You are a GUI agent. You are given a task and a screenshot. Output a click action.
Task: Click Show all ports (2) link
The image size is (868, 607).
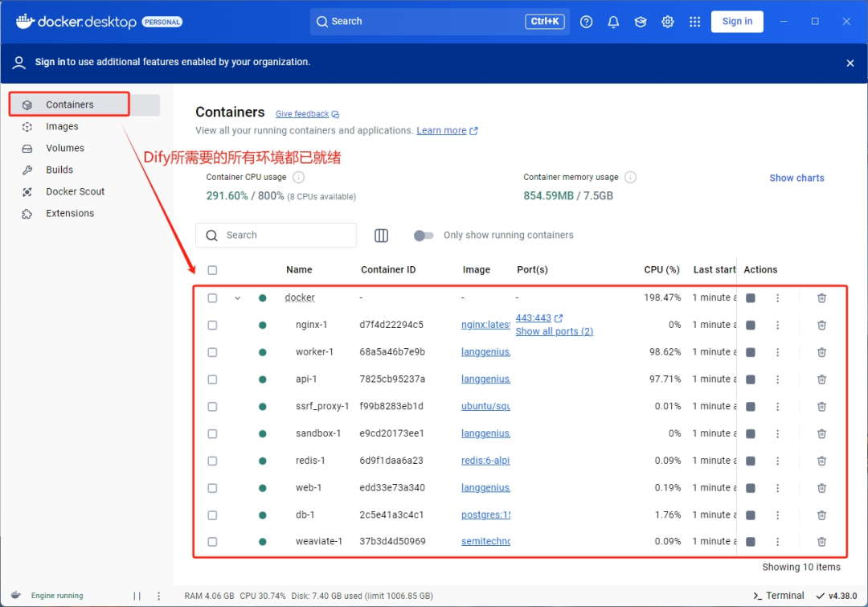click(x=554, y=331)
